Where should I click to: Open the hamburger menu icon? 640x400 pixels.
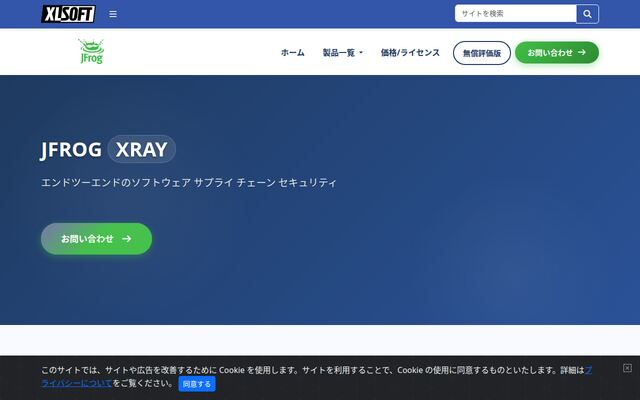pyautogui.click(x=113, y=14)
